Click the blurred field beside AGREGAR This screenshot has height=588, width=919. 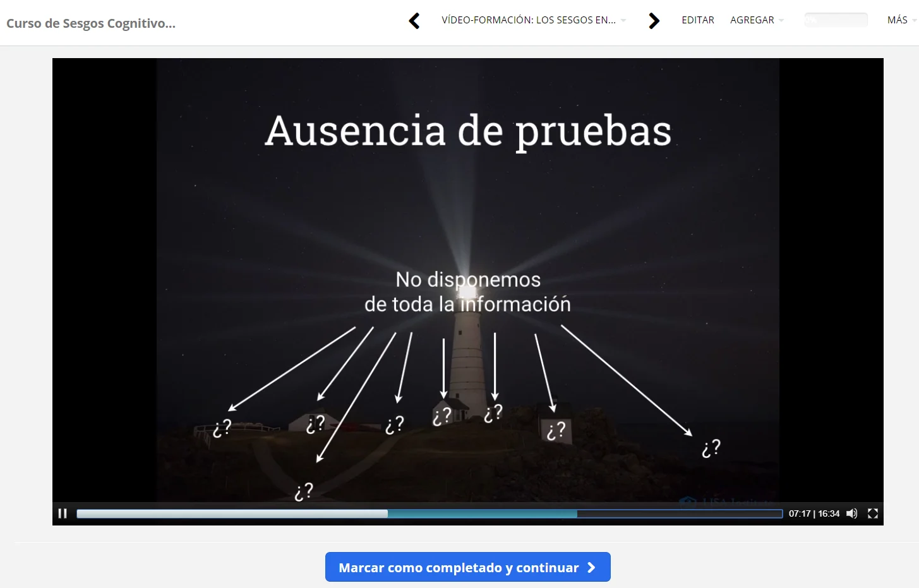836,20
